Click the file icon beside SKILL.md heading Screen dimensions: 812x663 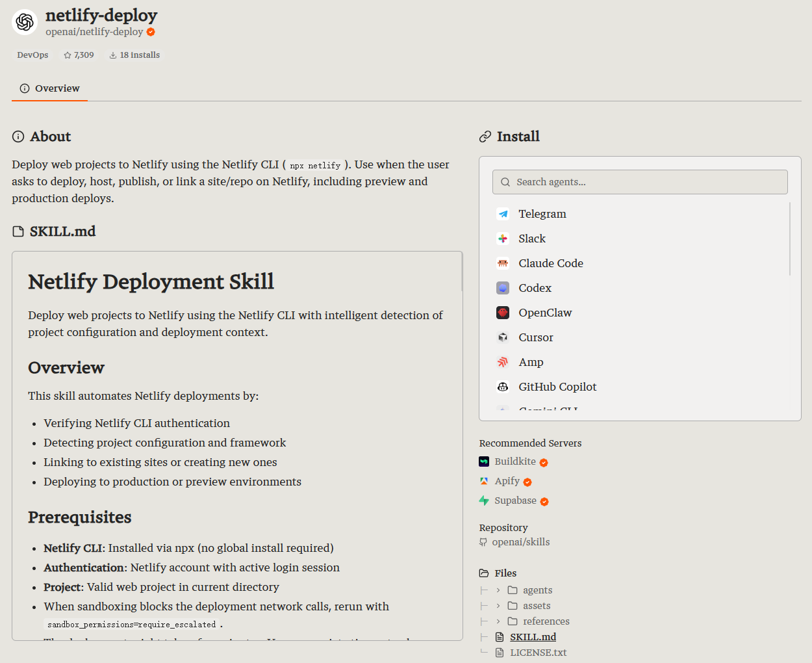pos(18,231)
